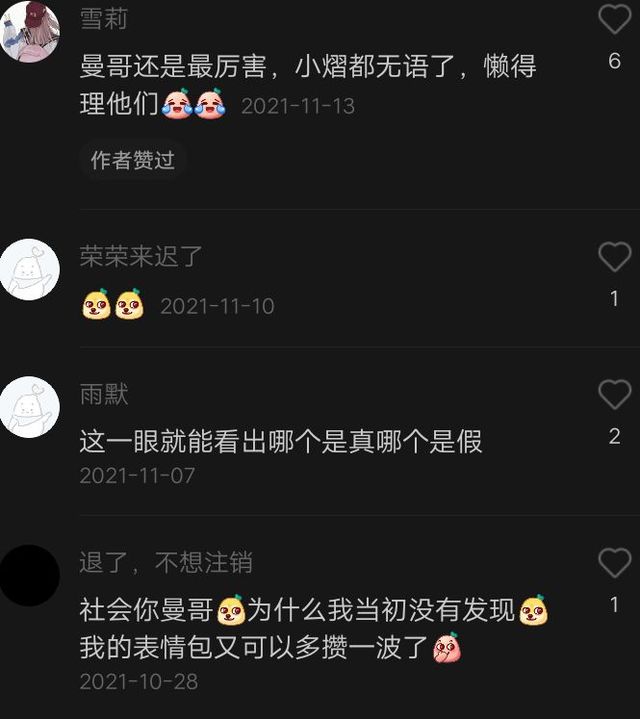Select the username 雨默
The width and height of the screenshot is (640, 719).
pyautogui.click(x=104, y=394)
